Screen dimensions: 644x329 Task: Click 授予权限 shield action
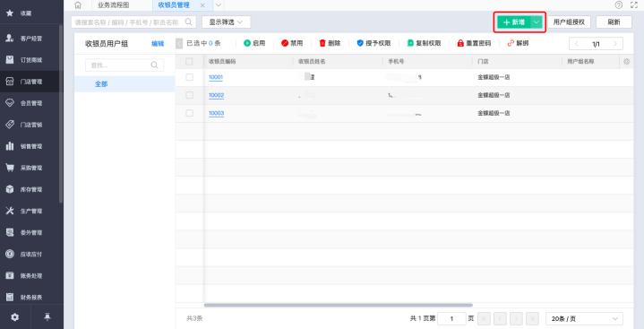click(x=374, y=43)
